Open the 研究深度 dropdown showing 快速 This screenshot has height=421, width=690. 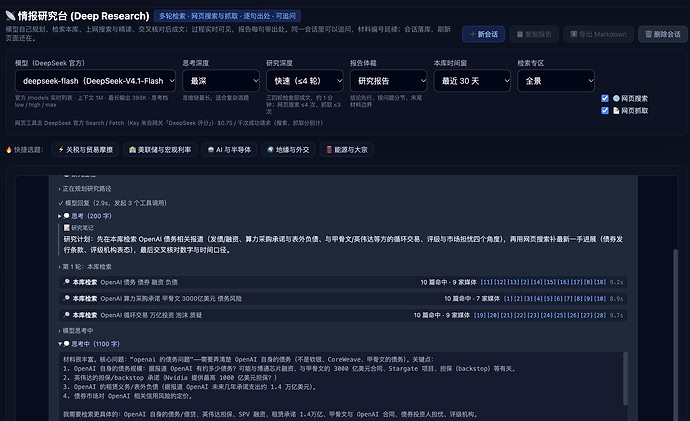pos(305,81)
